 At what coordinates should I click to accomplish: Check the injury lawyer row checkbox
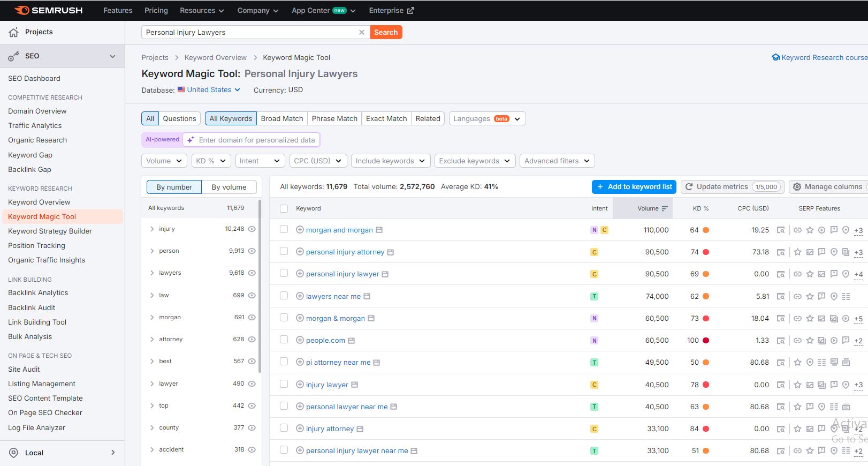tap(284, 384)
